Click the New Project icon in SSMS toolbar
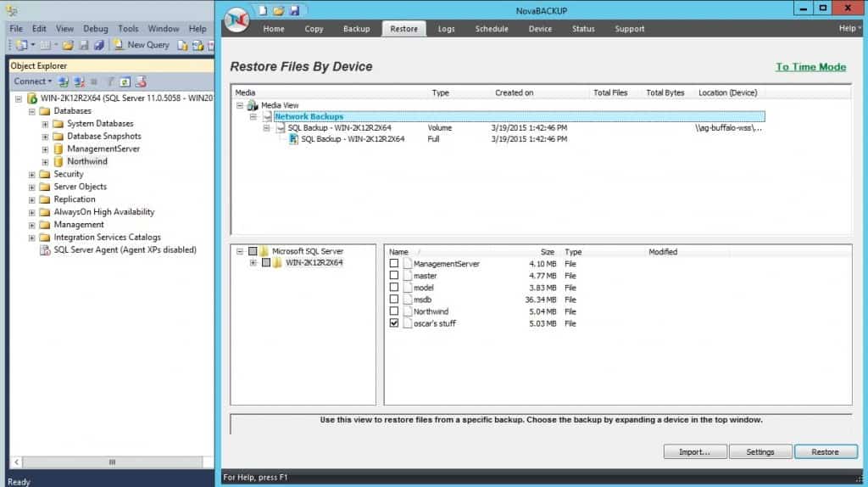Screen dimensions: 868x487 21,45
